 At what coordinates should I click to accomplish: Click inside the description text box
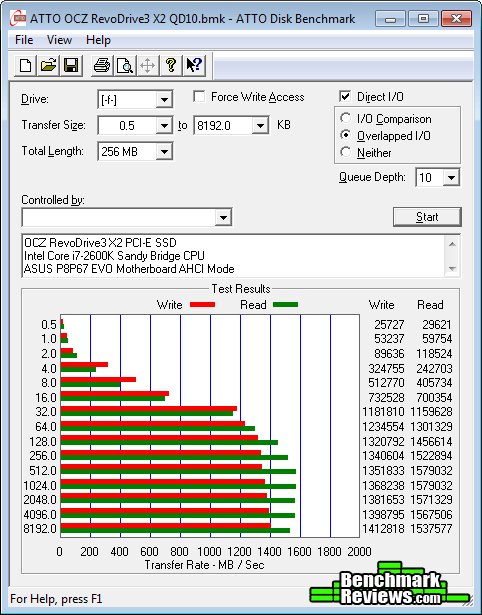coord(234,256)
